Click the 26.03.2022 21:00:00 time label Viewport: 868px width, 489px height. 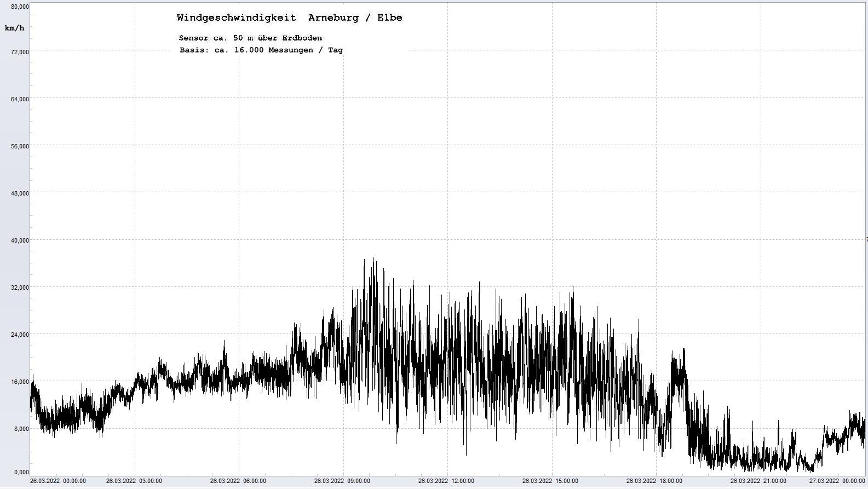click(758, 481)
